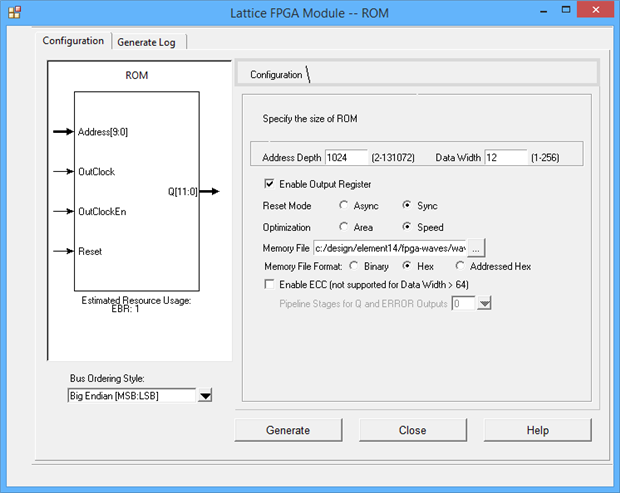Open the Generate Log tab
The width and height of the screenshot is (620, 493).
146,42
